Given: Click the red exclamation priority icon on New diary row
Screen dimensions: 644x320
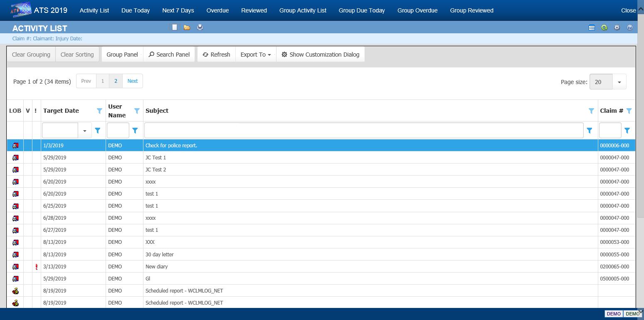Looking at the screenshot, I should (x=37, y=267).
